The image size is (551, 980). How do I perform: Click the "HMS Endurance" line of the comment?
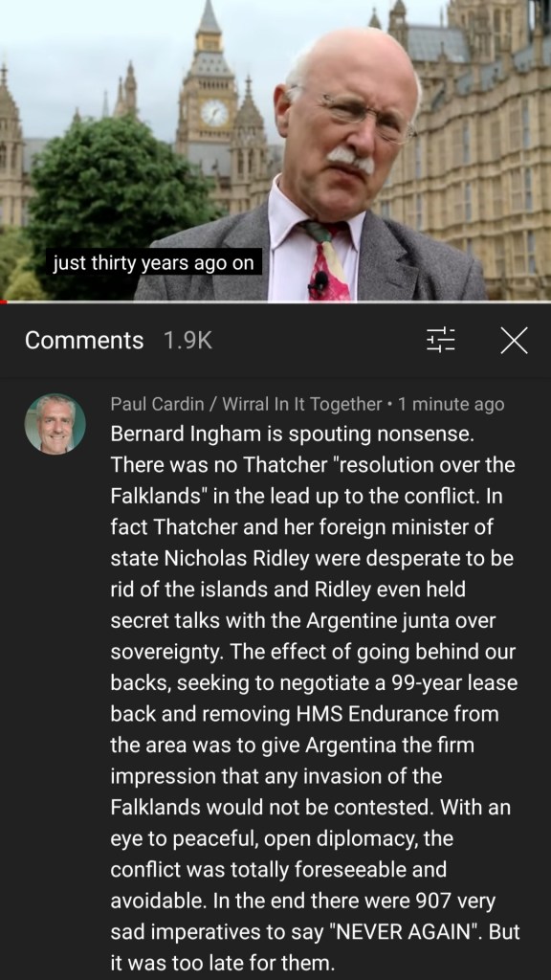pyautogui.click(x=304, y=714)
